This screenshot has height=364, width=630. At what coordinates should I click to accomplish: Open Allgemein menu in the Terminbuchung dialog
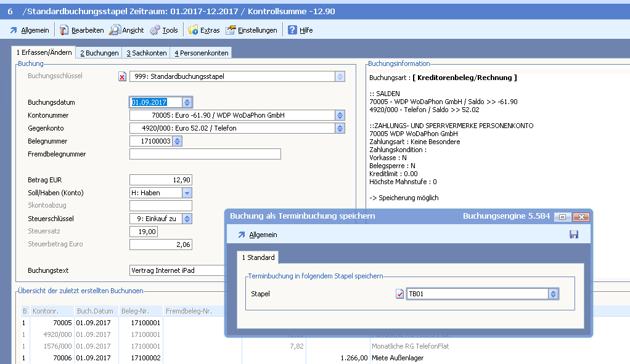[257, 235]
